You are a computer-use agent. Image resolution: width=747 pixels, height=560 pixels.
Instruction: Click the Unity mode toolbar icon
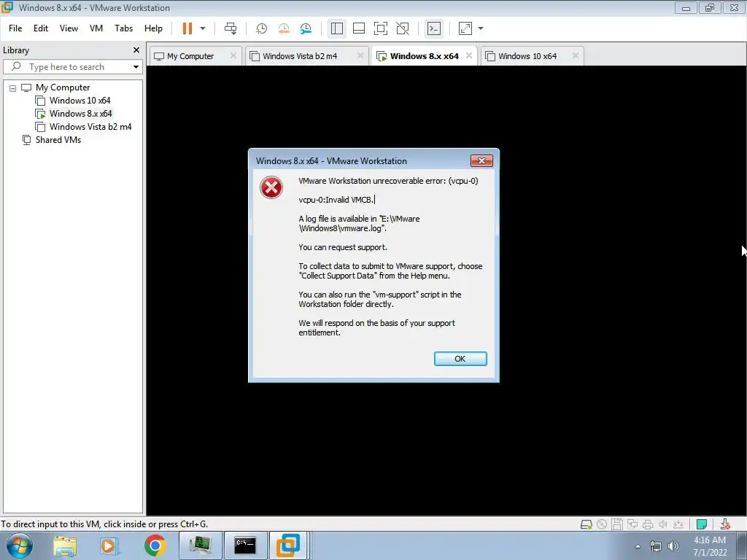click(x=403, y=28)
